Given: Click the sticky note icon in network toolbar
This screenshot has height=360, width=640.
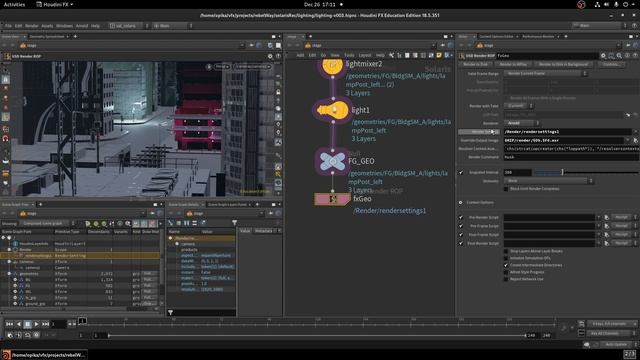Looking at the screenshot, I should (439, 55).
